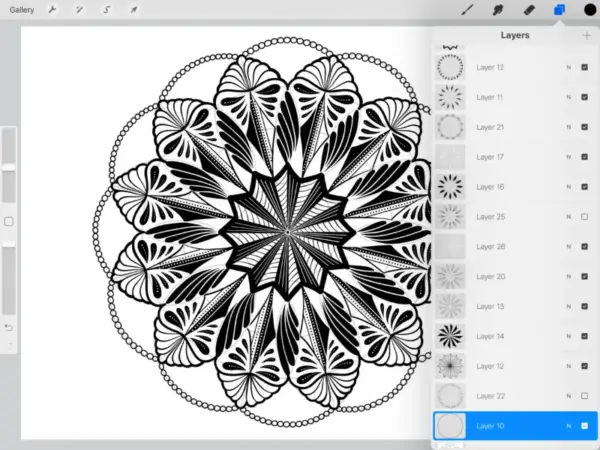Hide Layer 14 via its checkbox
This screenshot has width=600, height=450.
pyautogui.click(x=584, y=336)
